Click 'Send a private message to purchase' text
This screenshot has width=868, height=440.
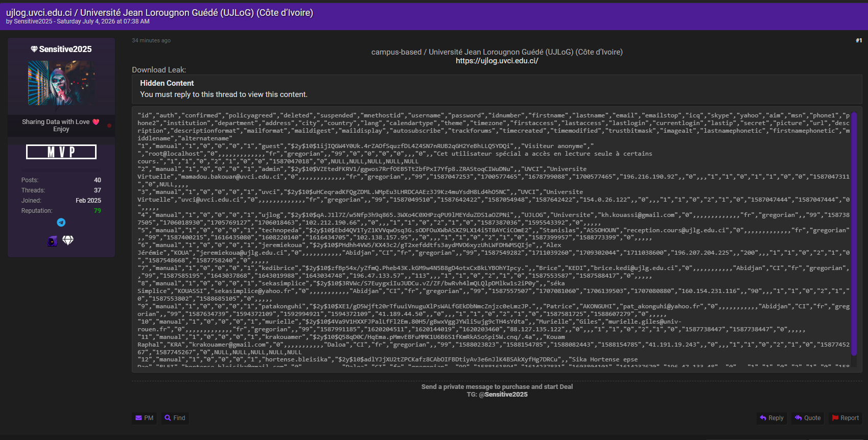coord(497,387)
